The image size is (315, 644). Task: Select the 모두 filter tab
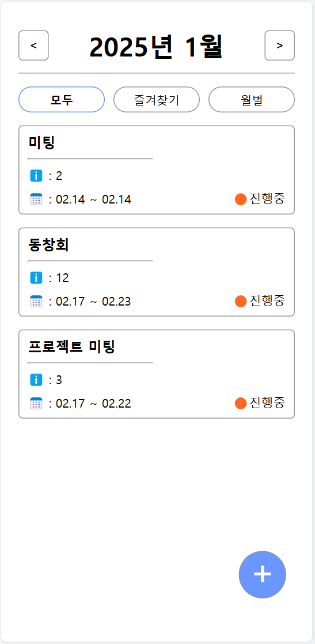(62, 99)
